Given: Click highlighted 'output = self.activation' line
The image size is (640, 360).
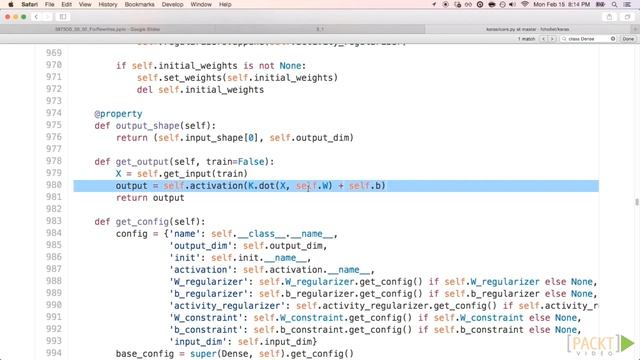Looking at the screenshot, I should coord(336,186).
